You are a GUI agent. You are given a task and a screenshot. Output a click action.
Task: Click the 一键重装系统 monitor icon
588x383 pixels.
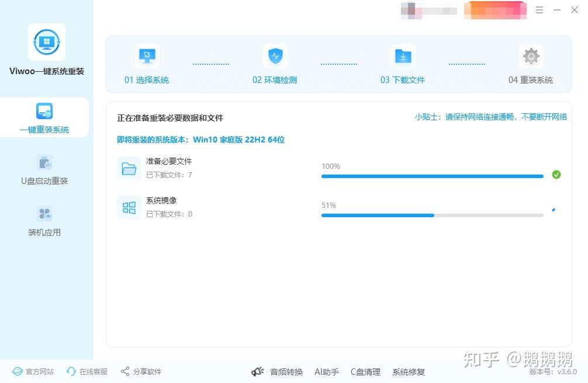[x=44, y=111]
